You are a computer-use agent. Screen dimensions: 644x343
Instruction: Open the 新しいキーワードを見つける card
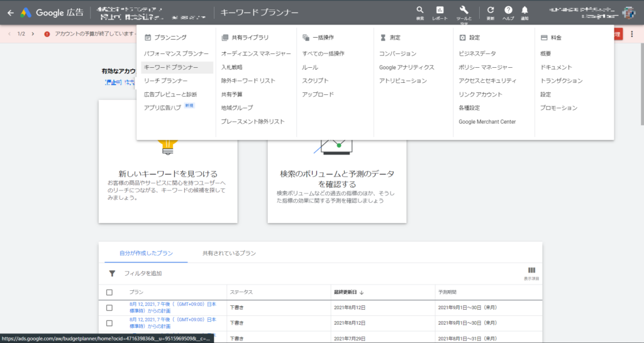tap(168, 161)
